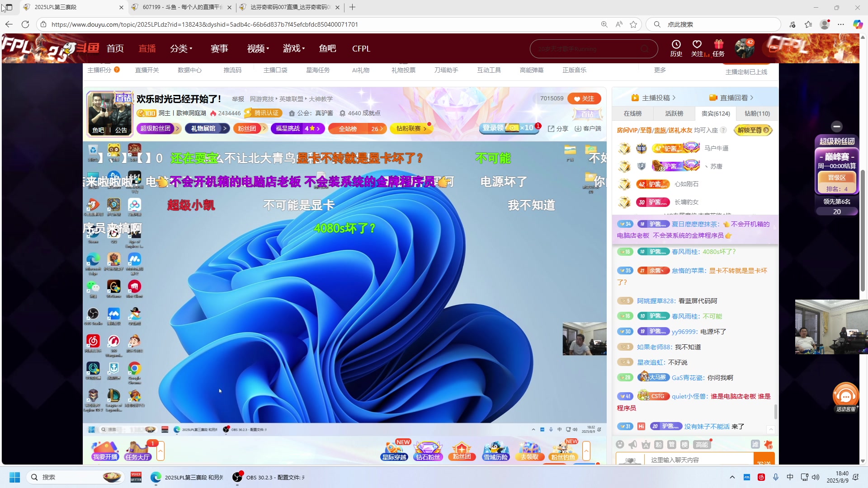The height and width of the screenshot is (488, 868).
Task: Switch to the 活跃榜 tab
Action: coord(674,113)
